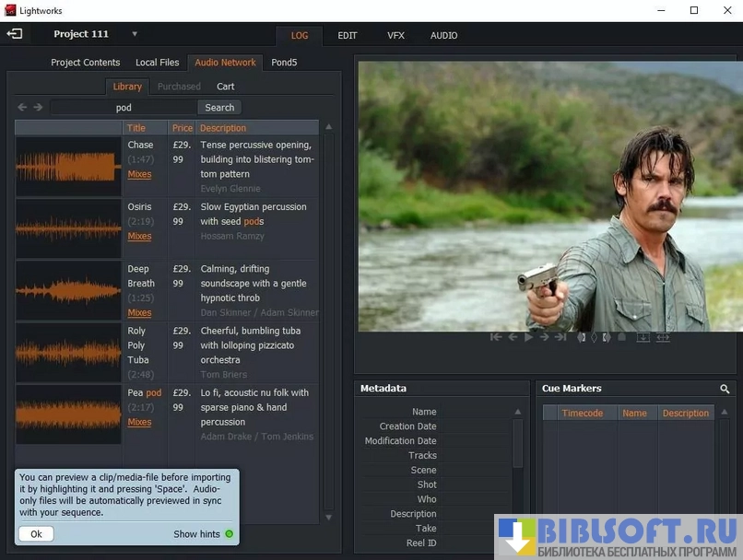The width and height of the screenshot is (743, 560).
Task: Set the mark in point icon
Action: (x=582, y=337)
